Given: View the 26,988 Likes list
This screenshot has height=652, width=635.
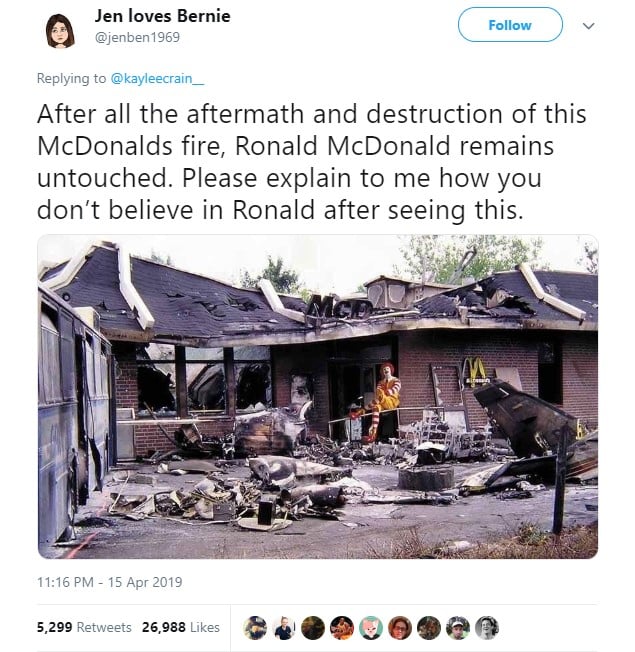Looking at the screenshot, I should (180, 627).
